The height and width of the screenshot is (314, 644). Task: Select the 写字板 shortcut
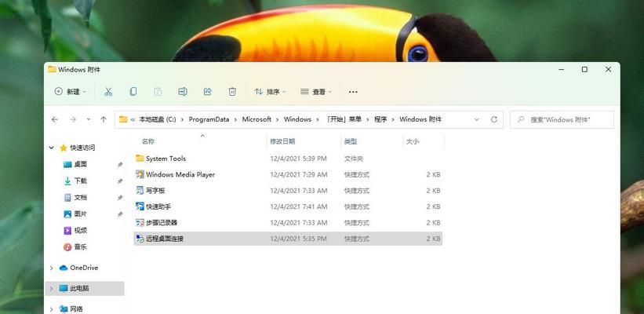click(x=289, y=191)
